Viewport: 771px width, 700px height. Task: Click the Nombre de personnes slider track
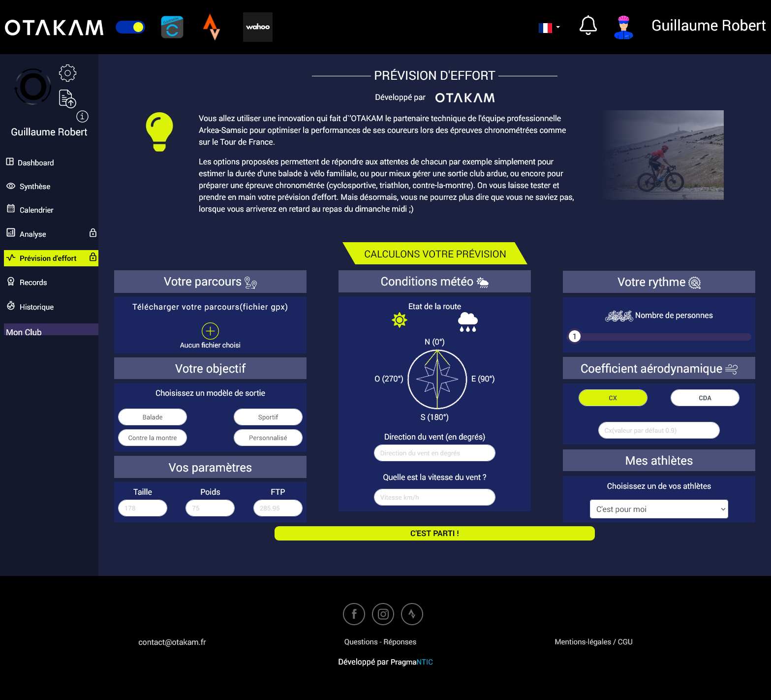click(659, 337)
